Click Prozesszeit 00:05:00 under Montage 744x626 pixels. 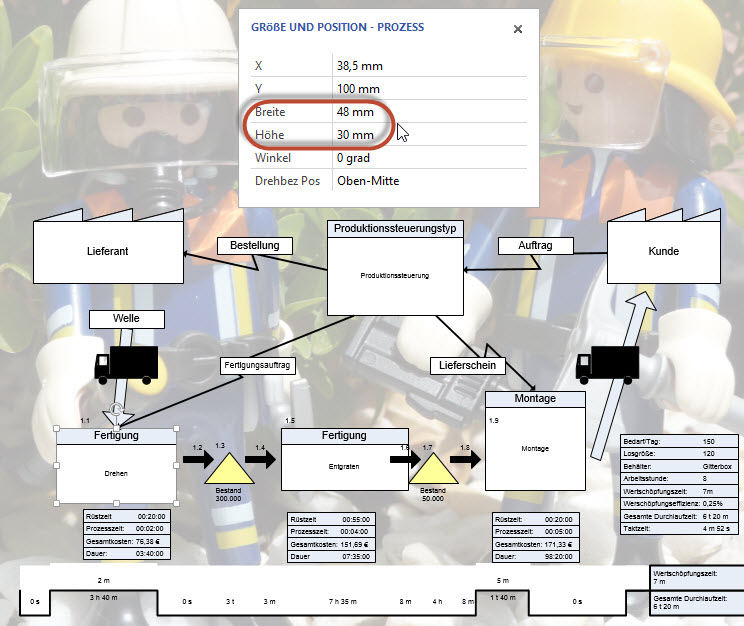coord(536,532)
